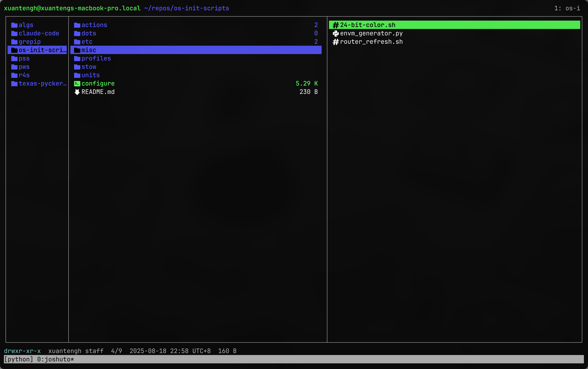Select the r4s directory name

point(24,75)
